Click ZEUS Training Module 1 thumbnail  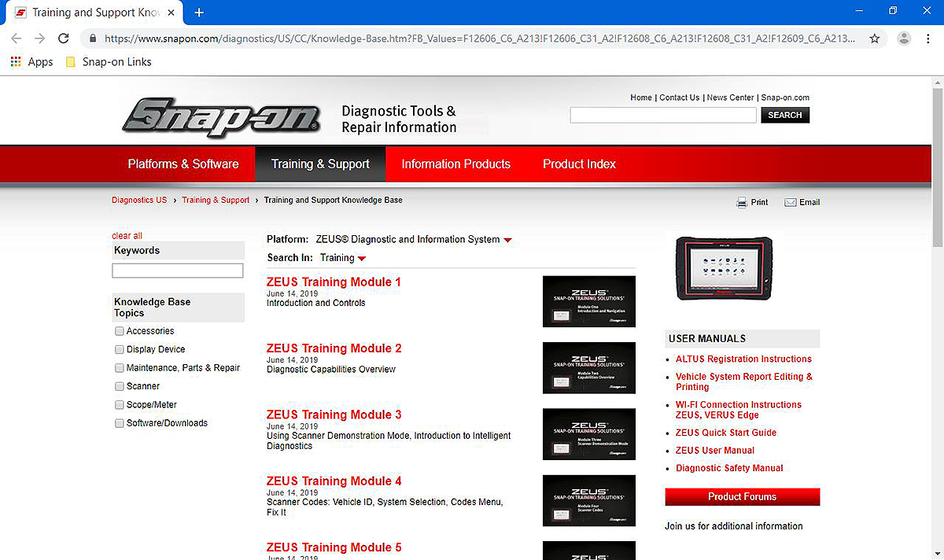[x=588, y=301]
